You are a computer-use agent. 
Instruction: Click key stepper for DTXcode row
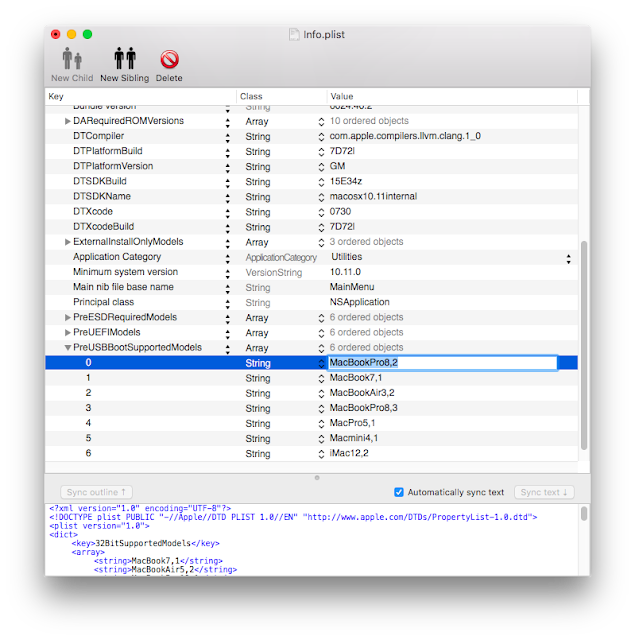tap(227, 213)
